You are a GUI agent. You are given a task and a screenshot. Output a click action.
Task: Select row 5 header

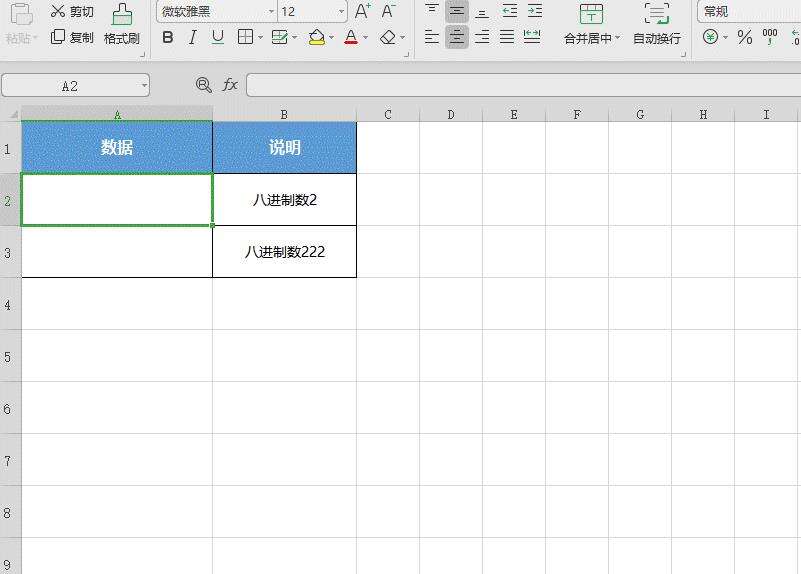[10, 356]
